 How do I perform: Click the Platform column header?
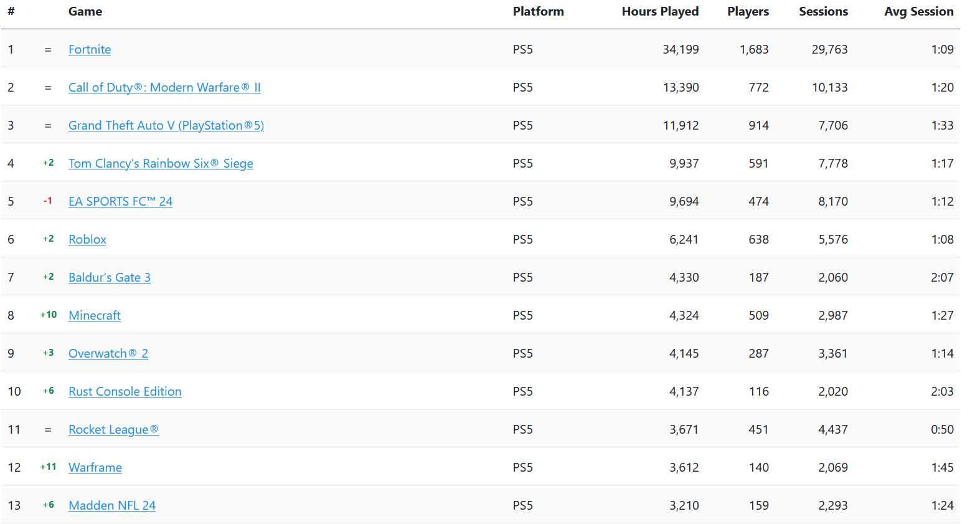539,11
